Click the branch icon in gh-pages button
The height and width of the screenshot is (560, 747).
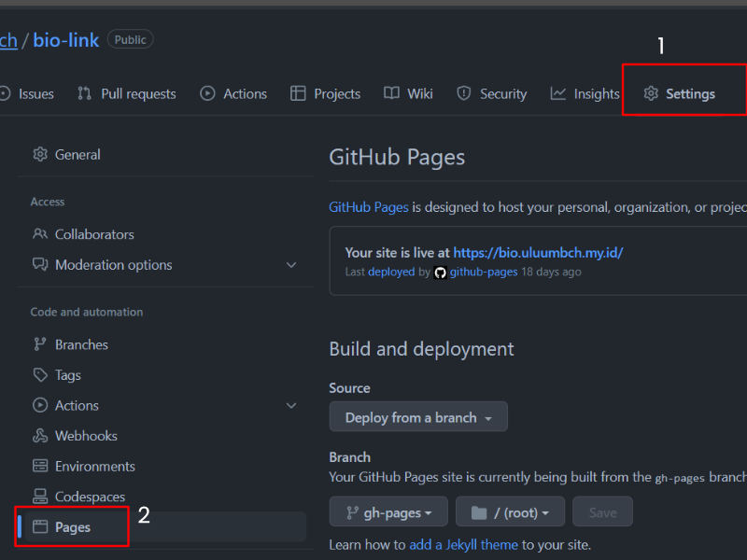click(x=352, y=512)
